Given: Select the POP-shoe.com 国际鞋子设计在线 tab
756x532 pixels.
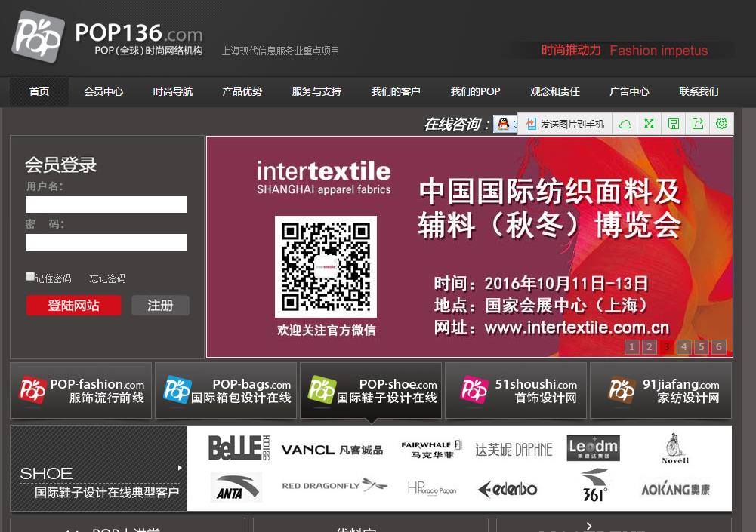Looking at the screenshot, I should click(x=371, y=390).
